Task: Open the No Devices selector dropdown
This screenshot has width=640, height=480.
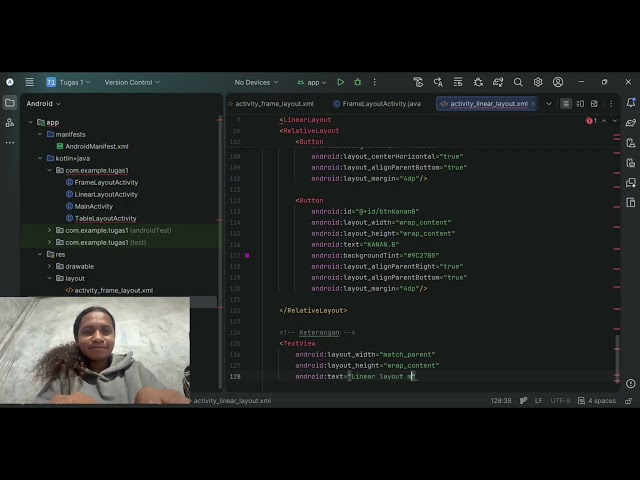Action: click(256, 82)
